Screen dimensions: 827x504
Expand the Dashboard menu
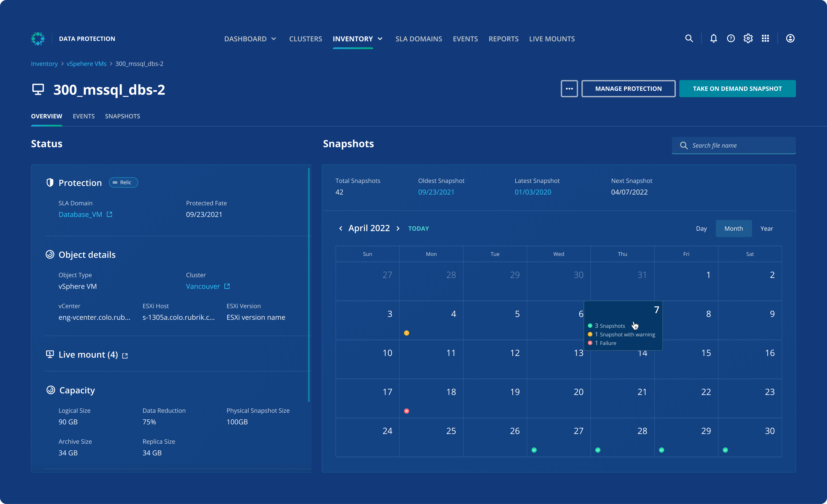pos(250,39)
